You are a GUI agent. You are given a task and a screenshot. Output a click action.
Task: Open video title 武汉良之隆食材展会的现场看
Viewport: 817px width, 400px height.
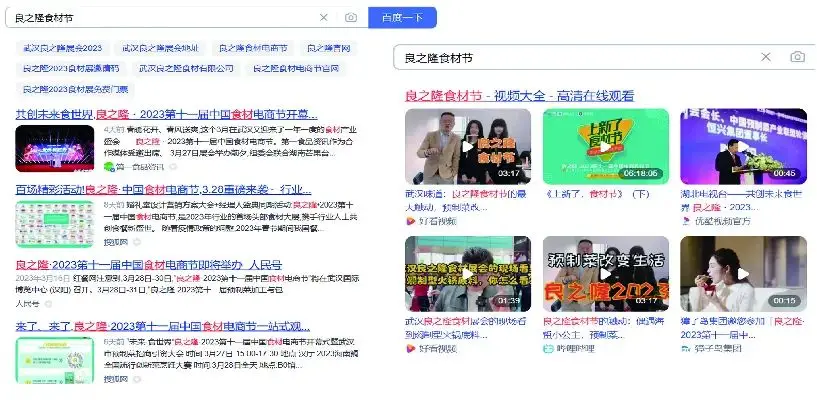click(466, 328)
